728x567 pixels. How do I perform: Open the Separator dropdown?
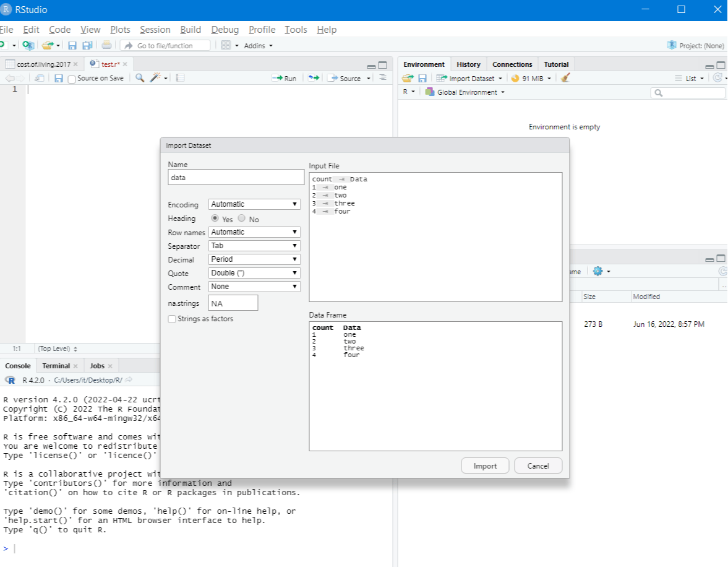(x=254, y=246)
